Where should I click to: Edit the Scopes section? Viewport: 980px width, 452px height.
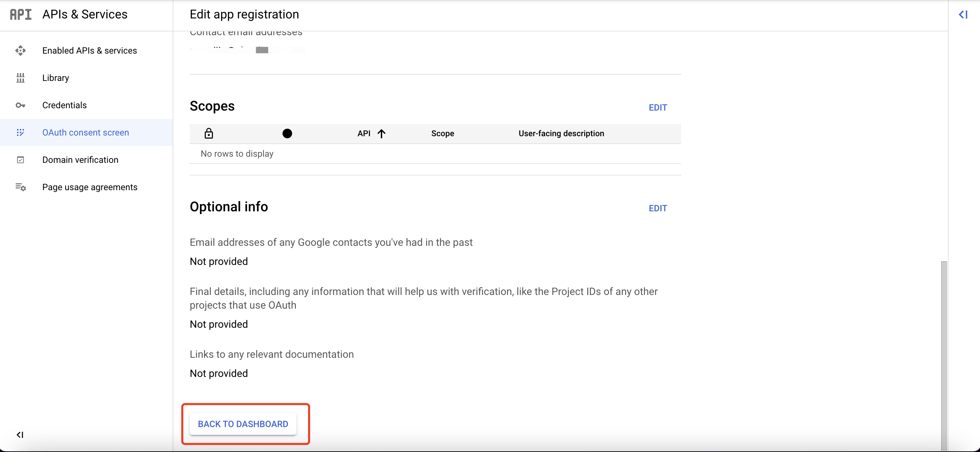pos(658,108)
